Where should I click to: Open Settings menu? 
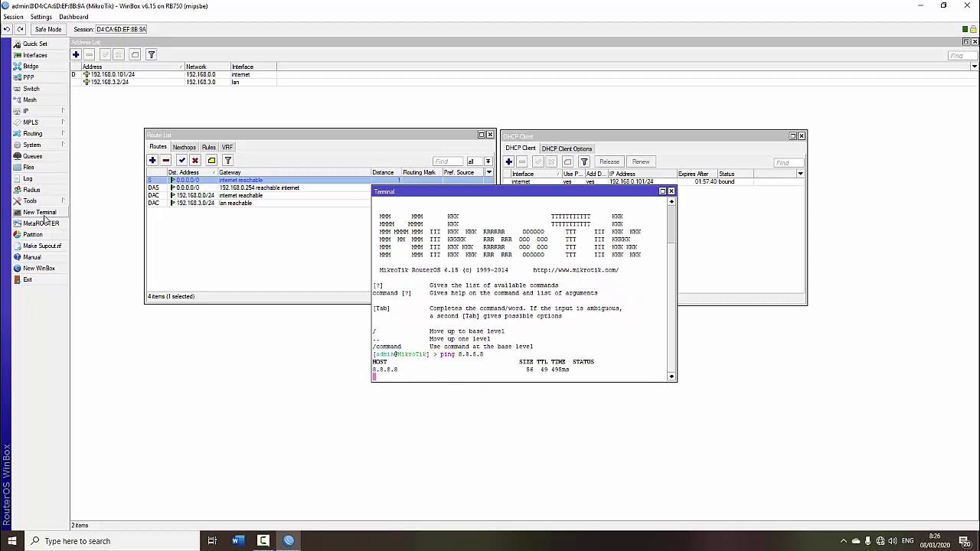click(x=41, y=17)
